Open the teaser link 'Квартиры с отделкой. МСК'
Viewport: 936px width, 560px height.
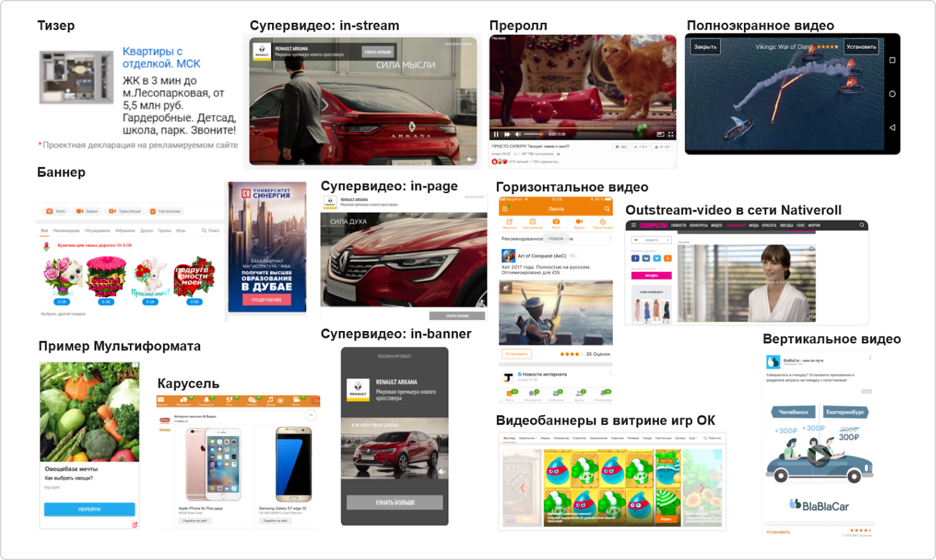pyautogui.click(x=161, y=57)
